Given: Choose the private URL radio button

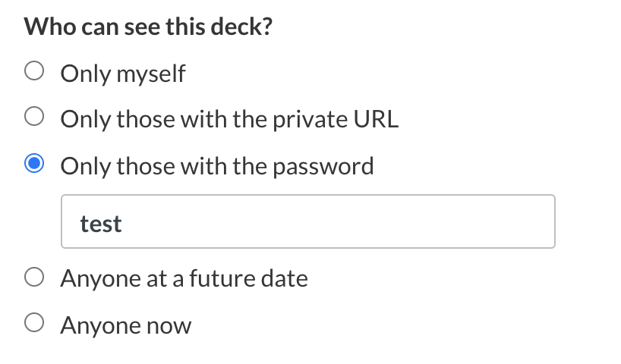Looking at the screenshot, I should coord(33,118).
